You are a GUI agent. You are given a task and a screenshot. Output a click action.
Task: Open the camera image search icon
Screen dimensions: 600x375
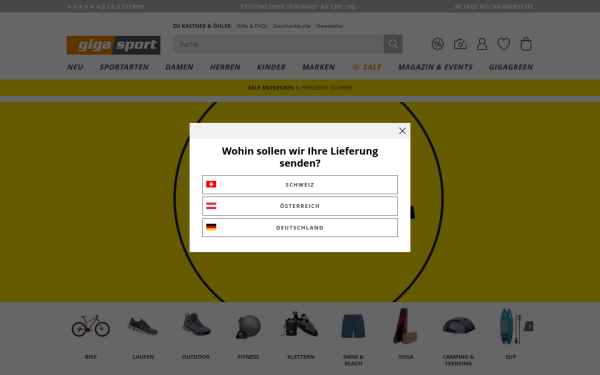(x=460, y=44)
